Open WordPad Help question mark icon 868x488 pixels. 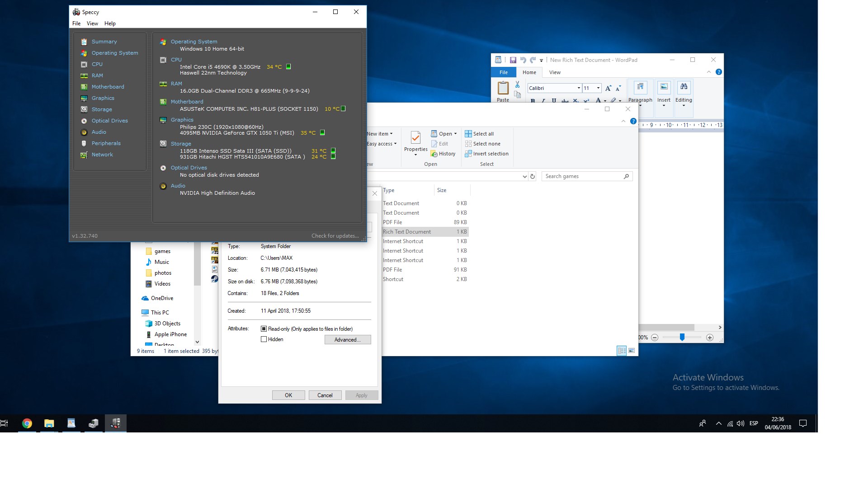coord(719,72)
